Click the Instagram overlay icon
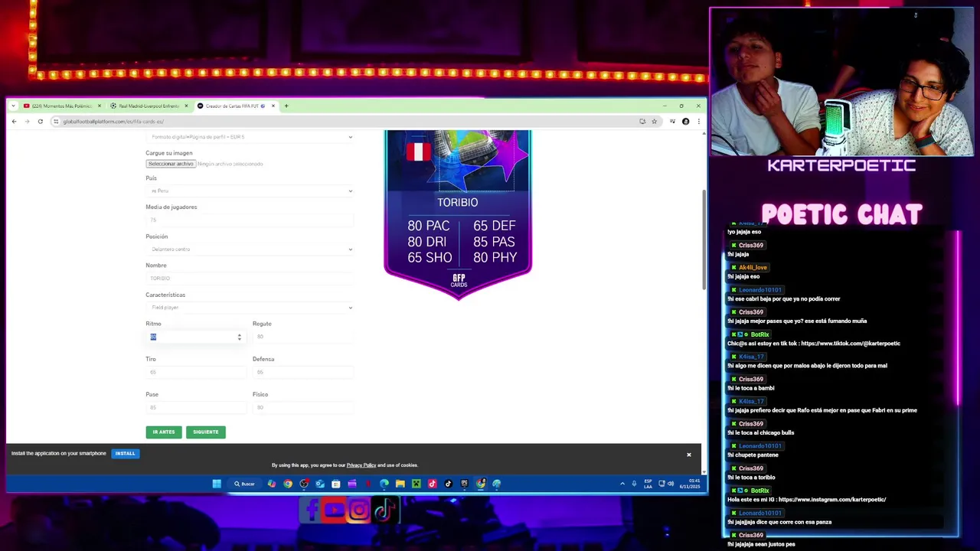 click(x=358, y=510)
